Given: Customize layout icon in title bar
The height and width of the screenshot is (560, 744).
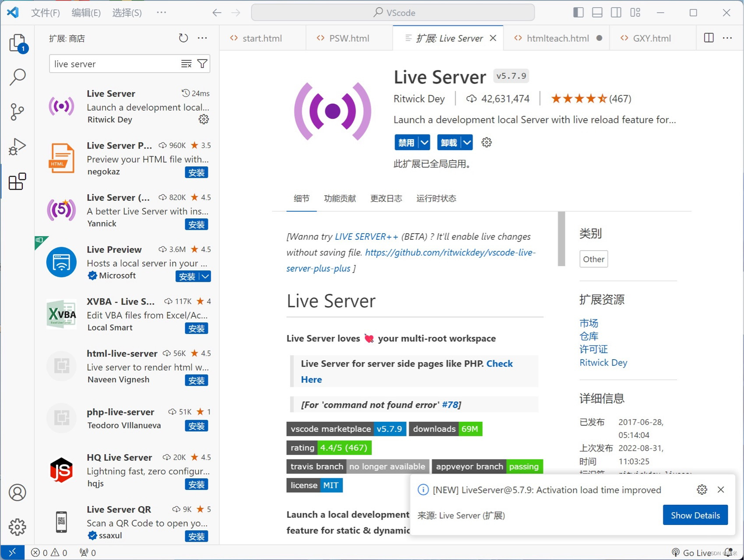Looking at the screenshot, I should 635,12.
